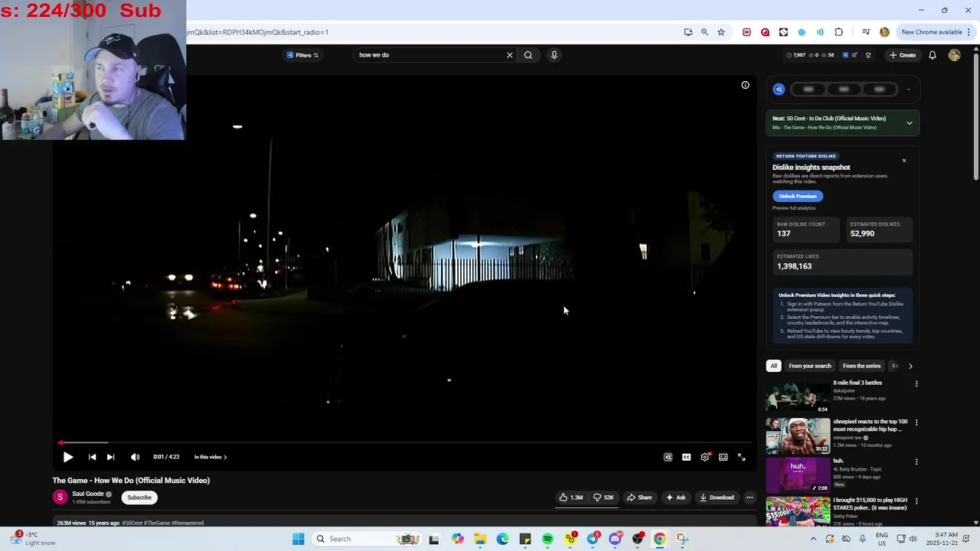
Task: Click the "how we do" search field
Action: [x=433, y=55]
